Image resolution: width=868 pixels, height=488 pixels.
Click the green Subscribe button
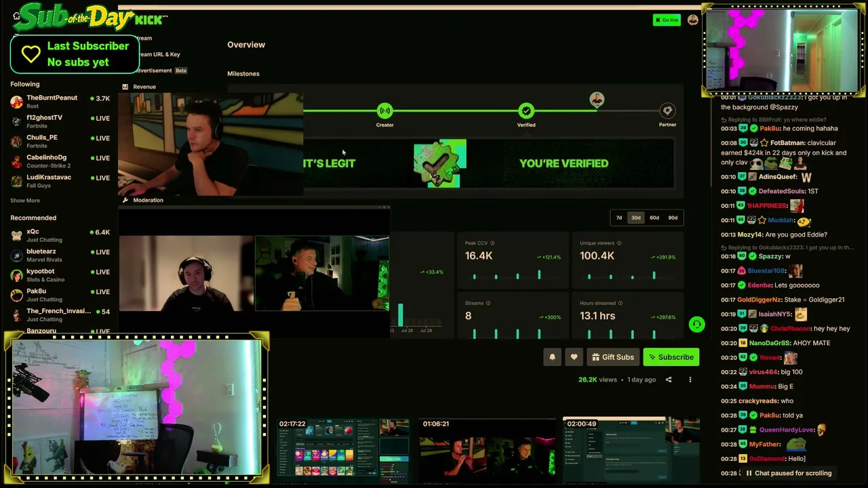click(671, 357)
